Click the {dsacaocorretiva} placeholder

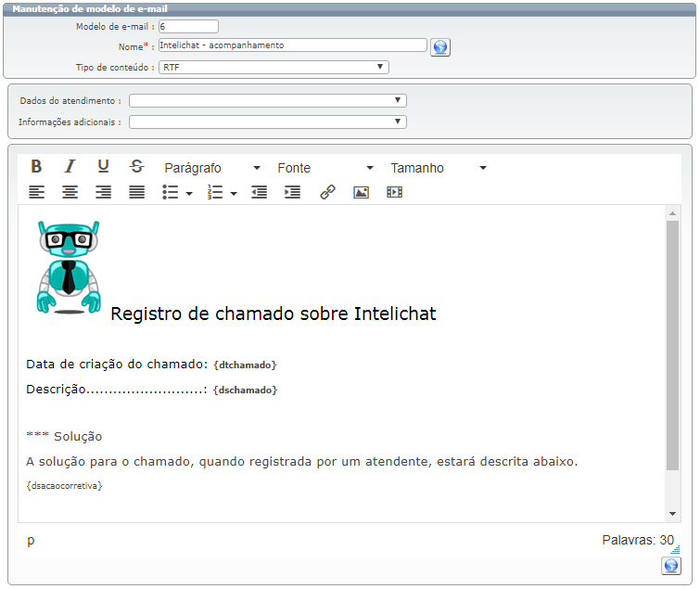point(64,486)
